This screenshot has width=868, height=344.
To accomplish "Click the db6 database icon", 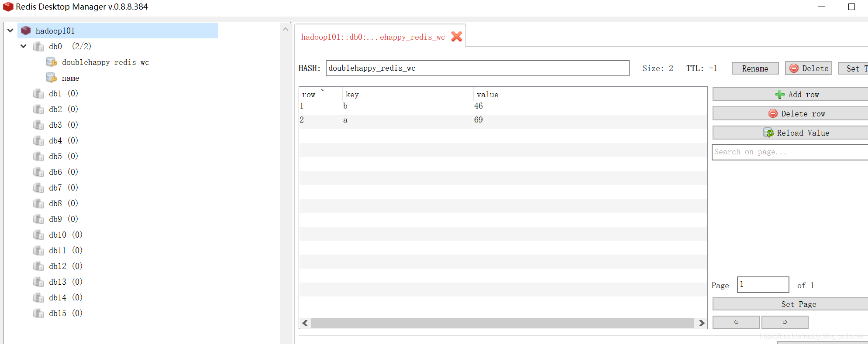I will click(38, 172).
